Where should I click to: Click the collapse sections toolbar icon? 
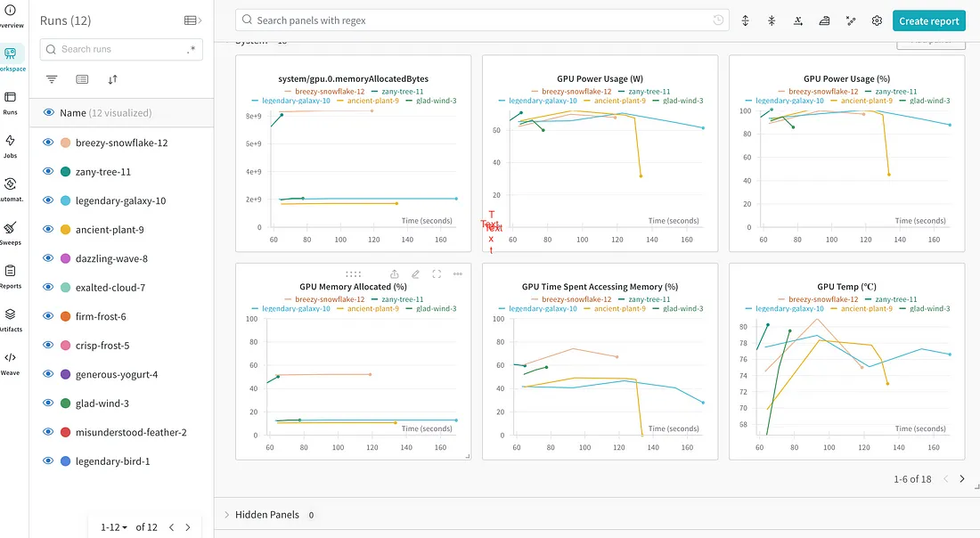click(772, 20)
